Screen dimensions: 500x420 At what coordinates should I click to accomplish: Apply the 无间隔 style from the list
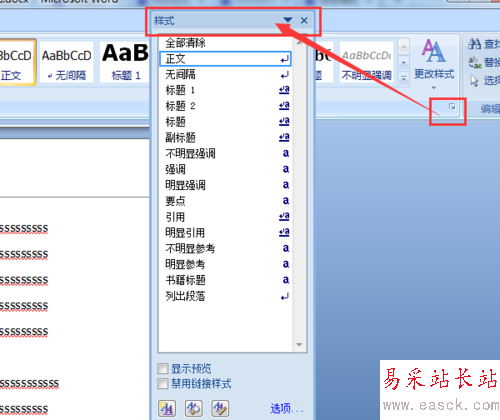(x=225, y=75)
